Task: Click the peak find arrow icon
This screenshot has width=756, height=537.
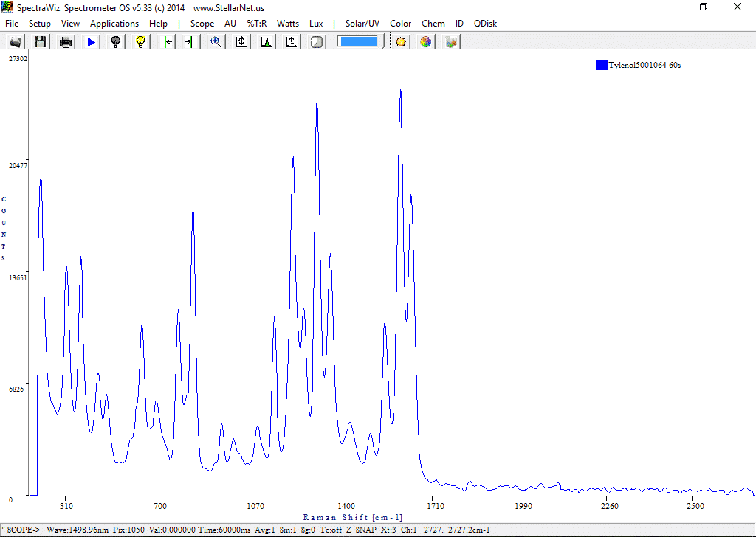Action: [x=291, y=42]
